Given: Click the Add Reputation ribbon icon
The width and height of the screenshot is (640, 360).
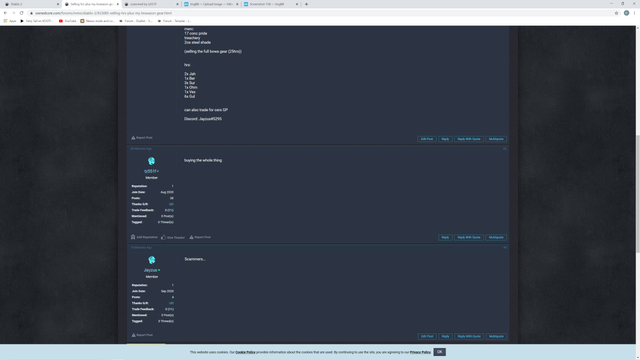Looking at the screenshot, I should point(133,237).
